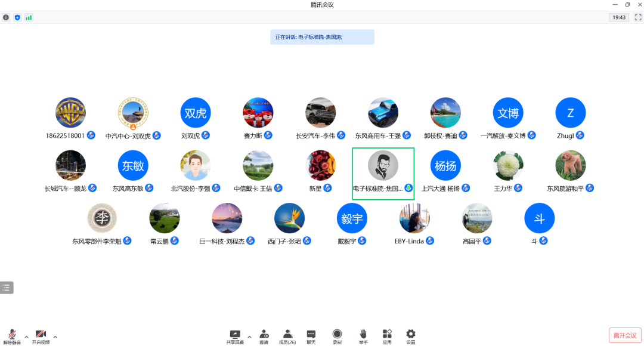Turn on video (开启视频)
Viewport: 644px width, 346px height.
[x=41, y=336]
